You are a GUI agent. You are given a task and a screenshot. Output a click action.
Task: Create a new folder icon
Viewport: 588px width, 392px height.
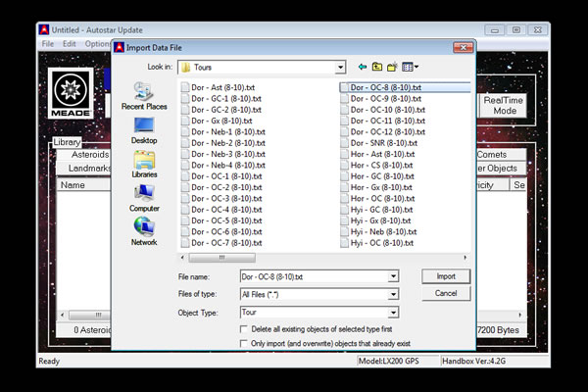(x=392, y=67)
